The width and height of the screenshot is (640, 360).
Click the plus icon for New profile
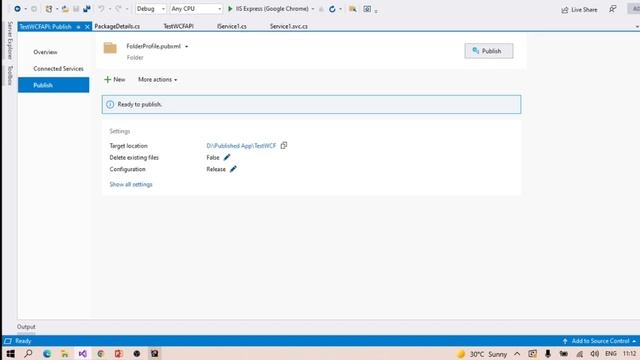(107, 79)
